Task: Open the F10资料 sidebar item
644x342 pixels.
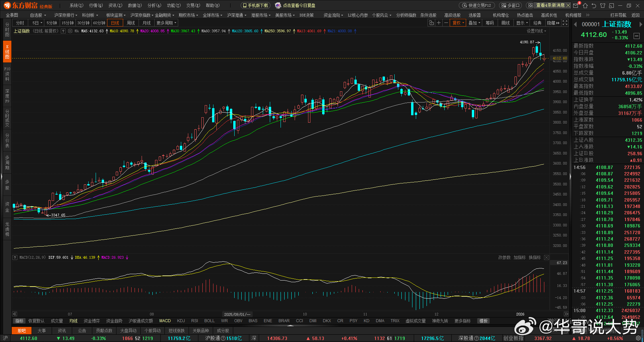Action: [x=7, y=74]
